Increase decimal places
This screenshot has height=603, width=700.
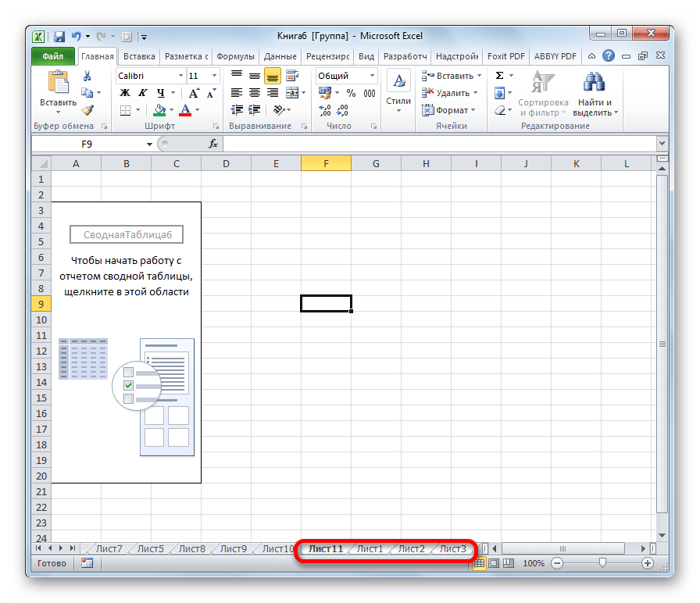click(x=326, y=110)
